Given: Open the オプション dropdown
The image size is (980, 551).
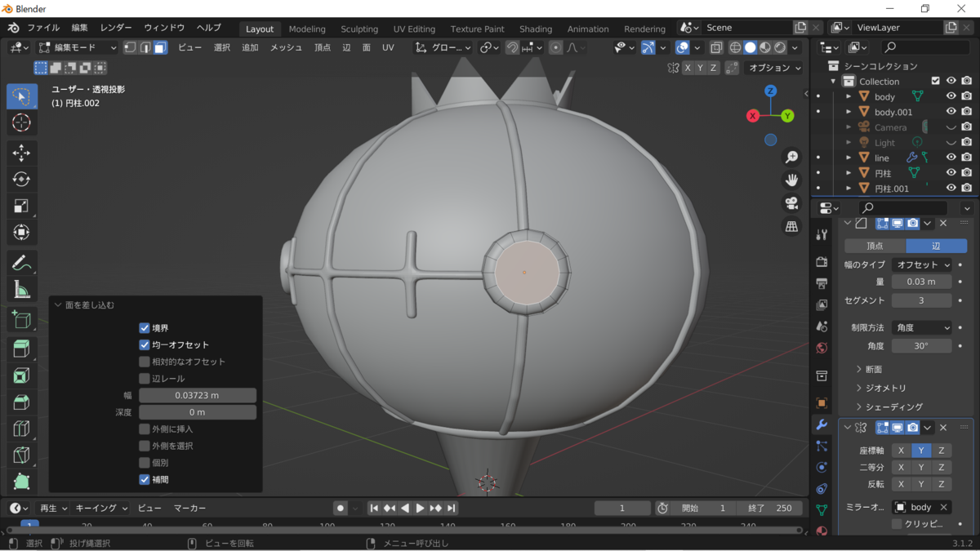Looking at the screenshot, I should point(774,68).
